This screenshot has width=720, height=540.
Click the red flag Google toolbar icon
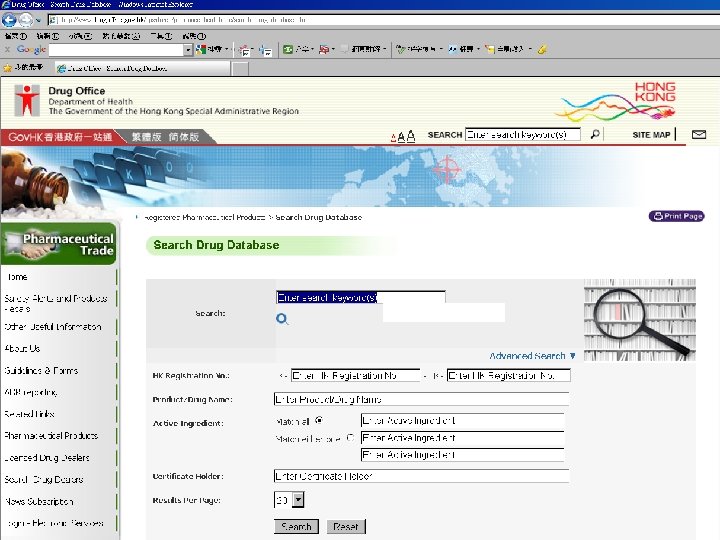point(324,49)
